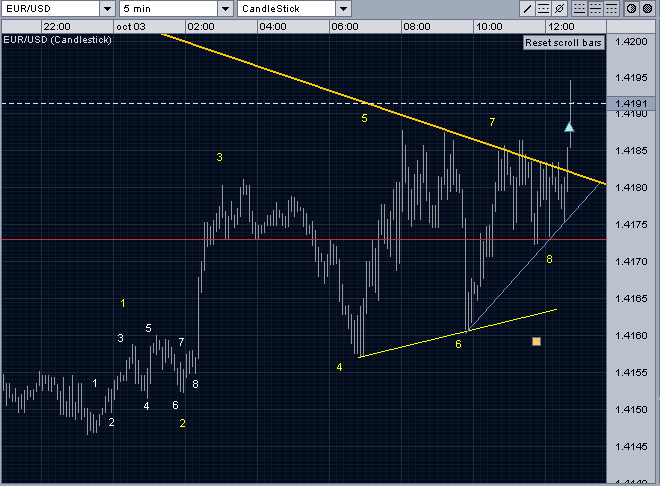
Task: Select the yellow wave label 4
Action: pos(339,367)
